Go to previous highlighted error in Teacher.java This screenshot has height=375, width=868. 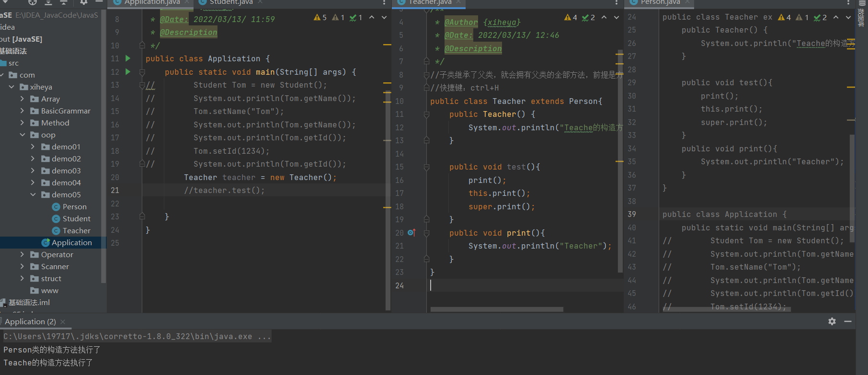pos(604,17)
